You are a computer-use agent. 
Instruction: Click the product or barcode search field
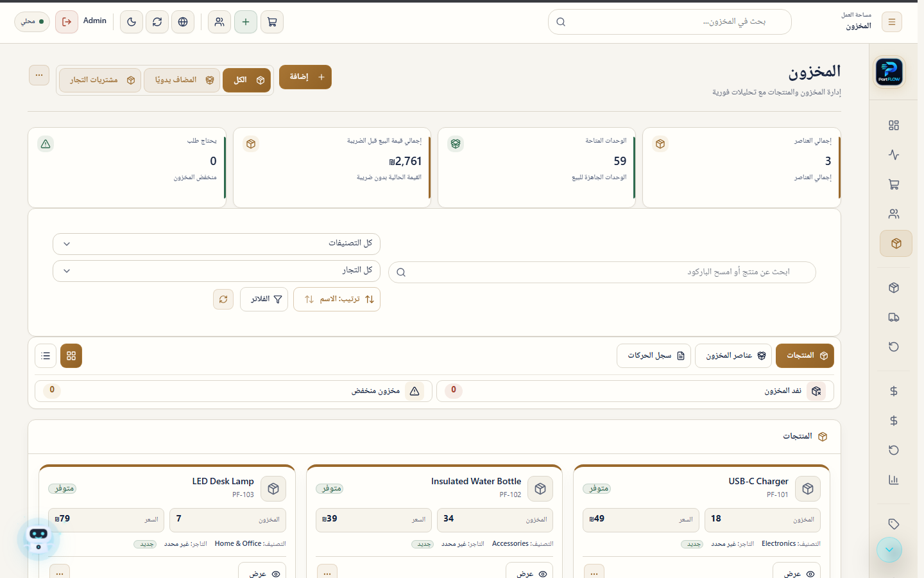pyautogui.click(x=602, y=272)
